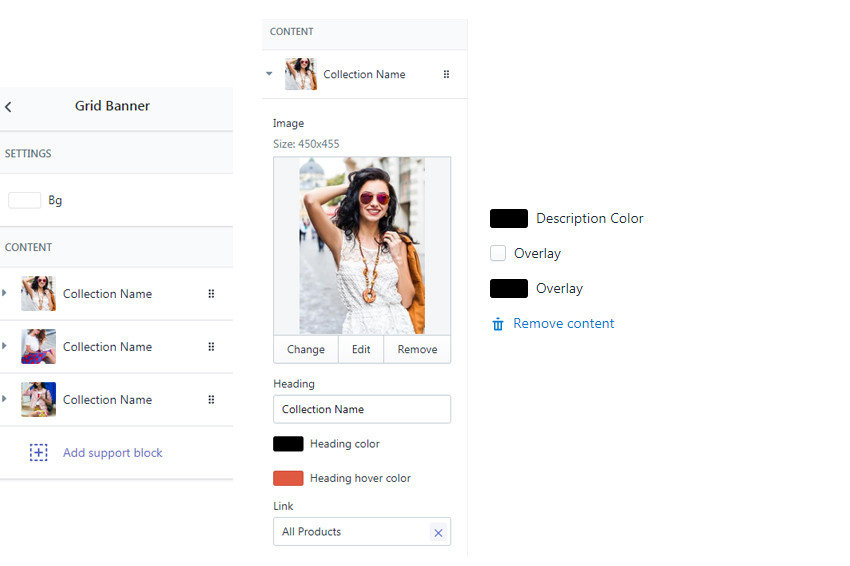Screen dimensions: 850x566
Task: Click the second block's drag handle in the list
Action: pos(211,346)
